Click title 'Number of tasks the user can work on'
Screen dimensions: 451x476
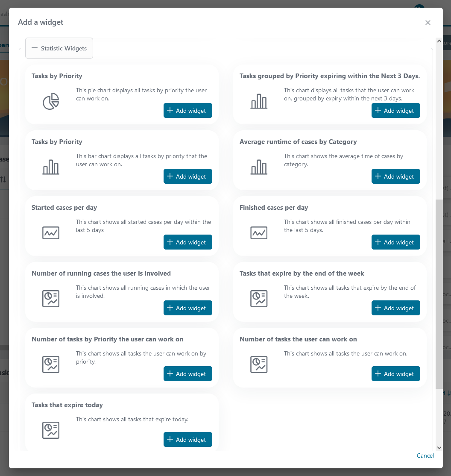298,339
